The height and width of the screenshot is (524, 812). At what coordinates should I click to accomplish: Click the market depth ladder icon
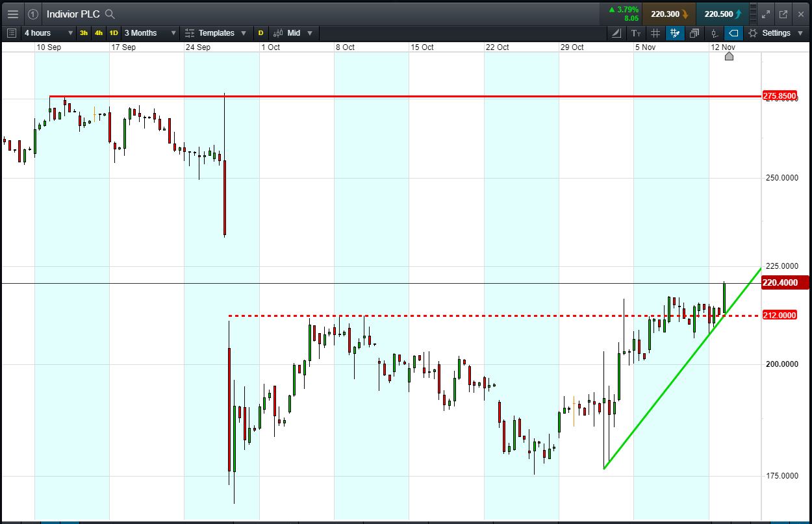[x=753, y=14]
